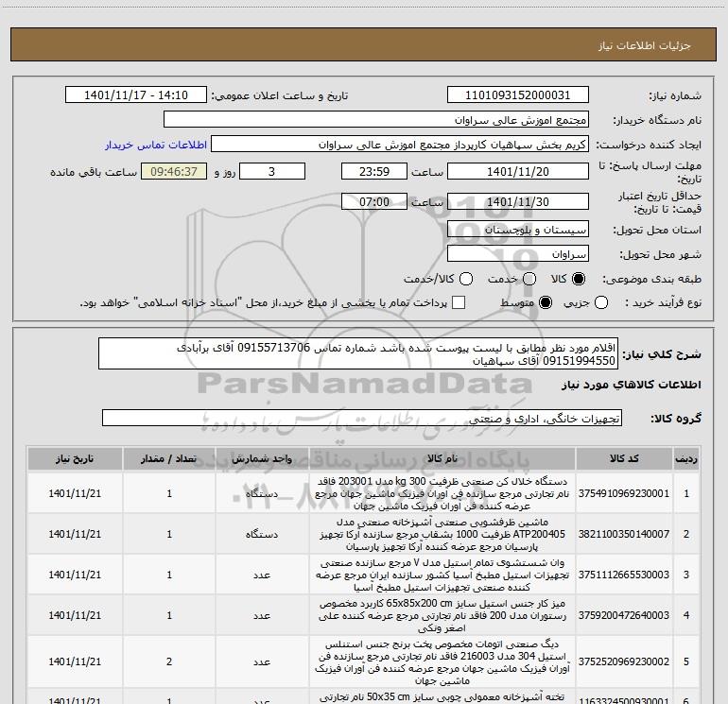The width and height of the screenshot is (728, 704).
Task: Click the delivery province field سیستان و بلوچستان
Action: point(518,230)
